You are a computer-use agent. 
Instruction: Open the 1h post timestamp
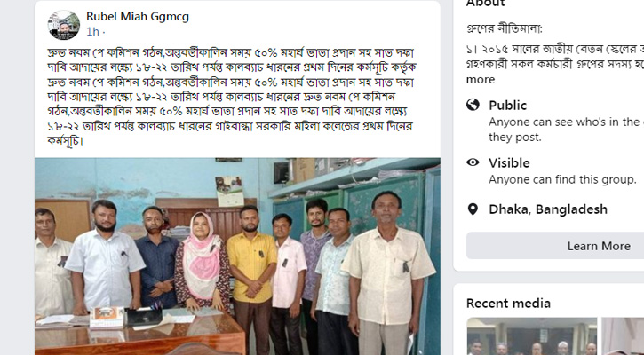coord(92,32)
